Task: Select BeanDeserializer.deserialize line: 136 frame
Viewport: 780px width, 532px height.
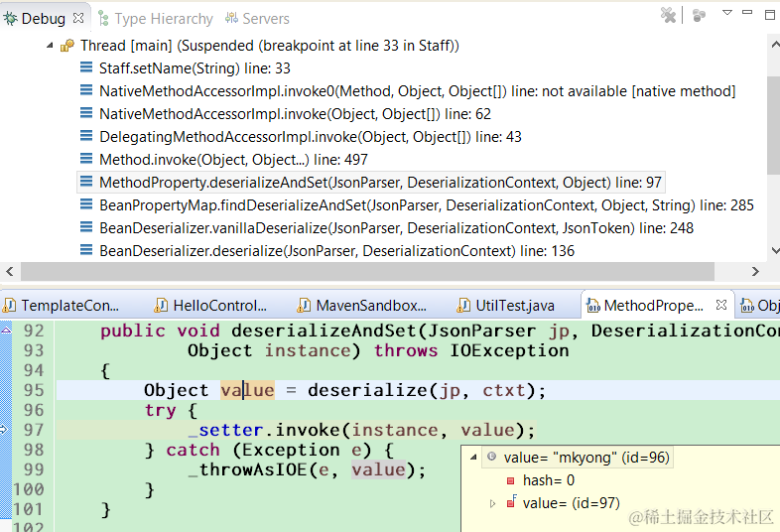Action: 336,251
